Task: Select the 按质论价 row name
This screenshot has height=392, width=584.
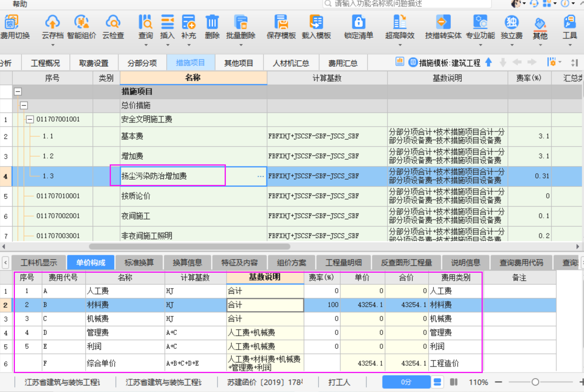Action: pos(136,196)
